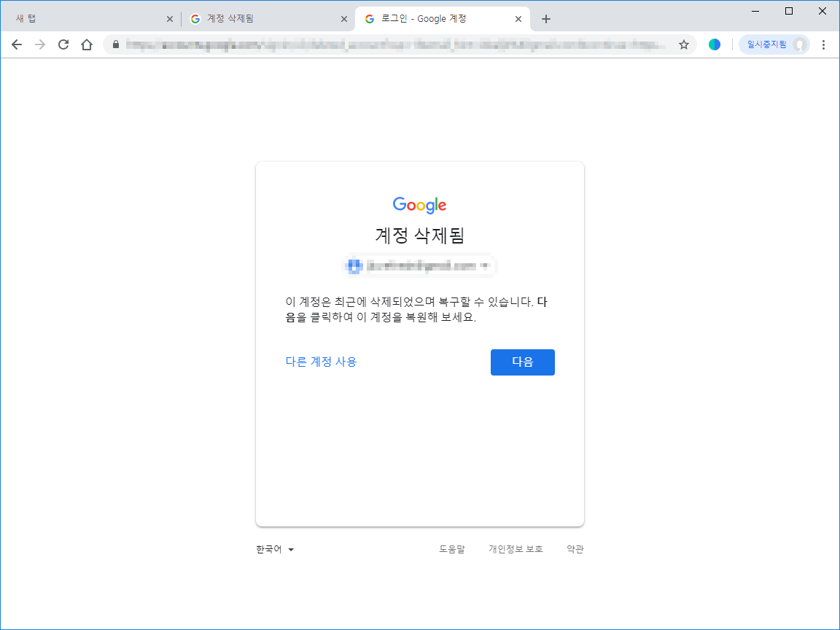View site security lock information
840x630 pixels.
[x=116, y=44]
